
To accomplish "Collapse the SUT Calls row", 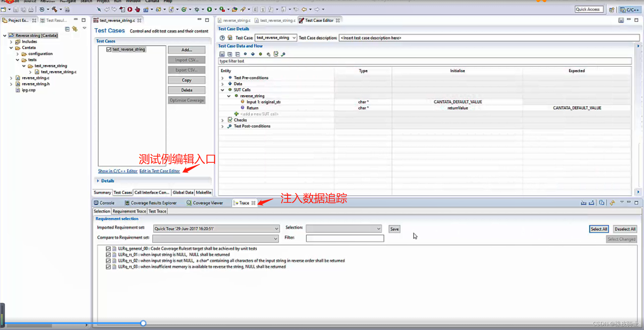I will click(x=222, y=90).
